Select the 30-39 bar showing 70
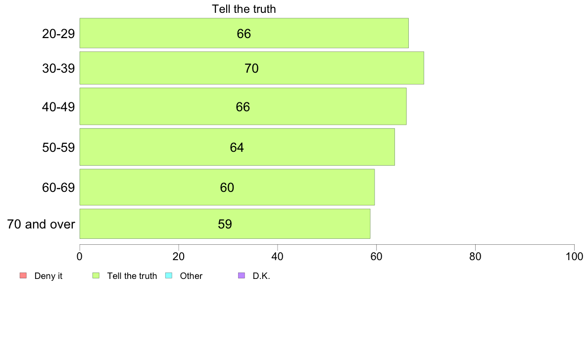588x364 pixels. (x=251, y=68)
